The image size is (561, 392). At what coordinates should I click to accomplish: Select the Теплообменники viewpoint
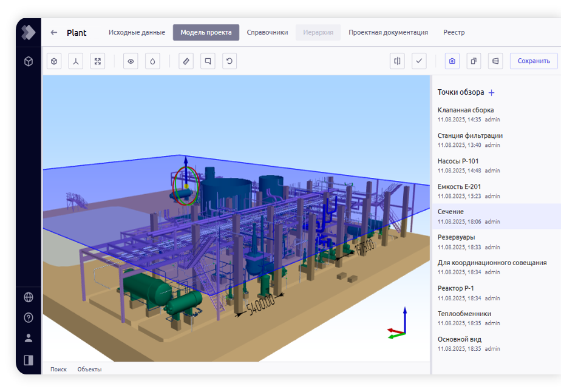[x=497, y=319]
